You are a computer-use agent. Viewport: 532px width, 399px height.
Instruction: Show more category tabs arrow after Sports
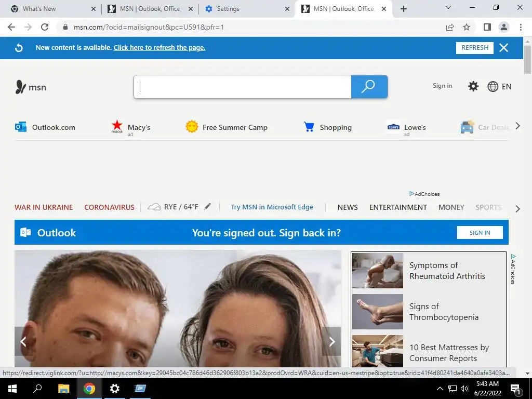[518, 209]
